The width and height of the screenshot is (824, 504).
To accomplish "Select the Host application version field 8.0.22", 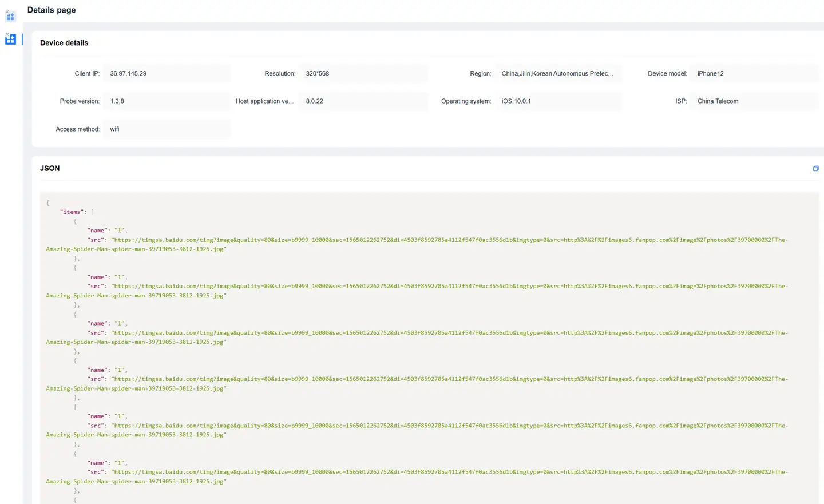I will (363, 101).
